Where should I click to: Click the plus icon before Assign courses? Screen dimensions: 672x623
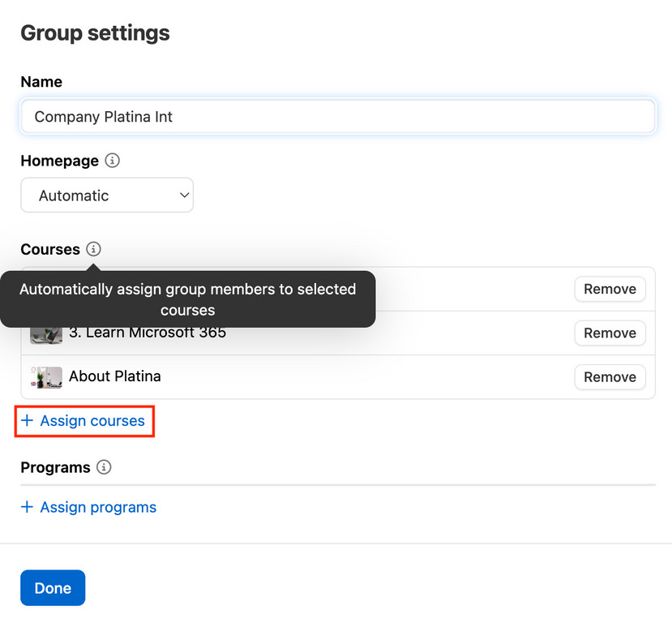[x=28, y=421]
